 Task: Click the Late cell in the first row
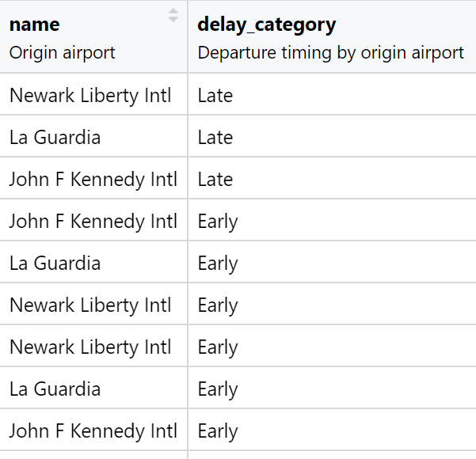(x=215, y=96)
